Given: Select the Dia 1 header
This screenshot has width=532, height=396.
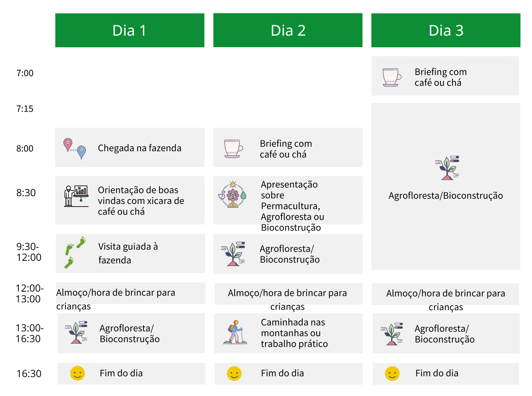Looking at the screenshot, I should (130, 30).
